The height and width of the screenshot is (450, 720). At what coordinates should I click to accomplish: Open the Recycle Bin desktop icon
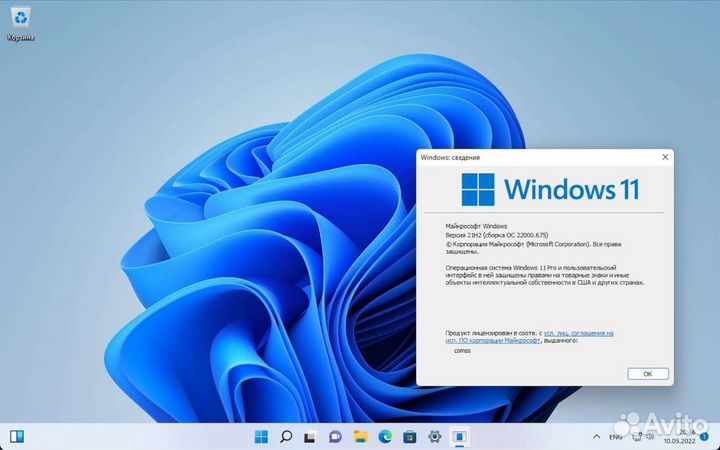pyautogui.click(x=21, y=24)
